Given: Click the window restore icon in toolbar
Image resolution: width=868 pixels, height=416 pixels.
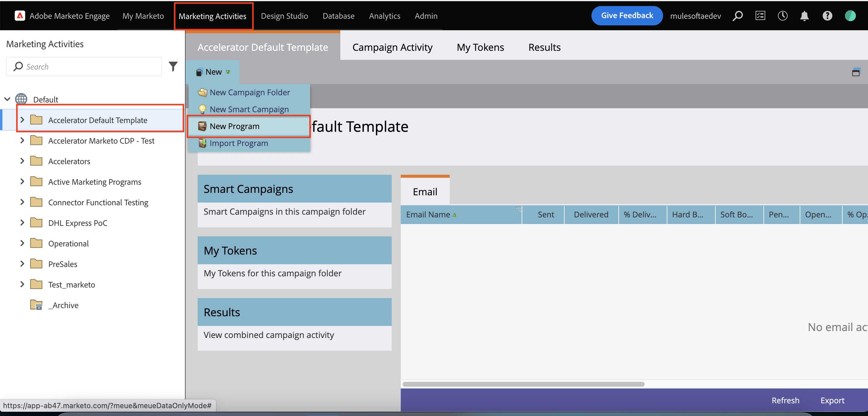Looking at the screenshot, I should 856,72.
